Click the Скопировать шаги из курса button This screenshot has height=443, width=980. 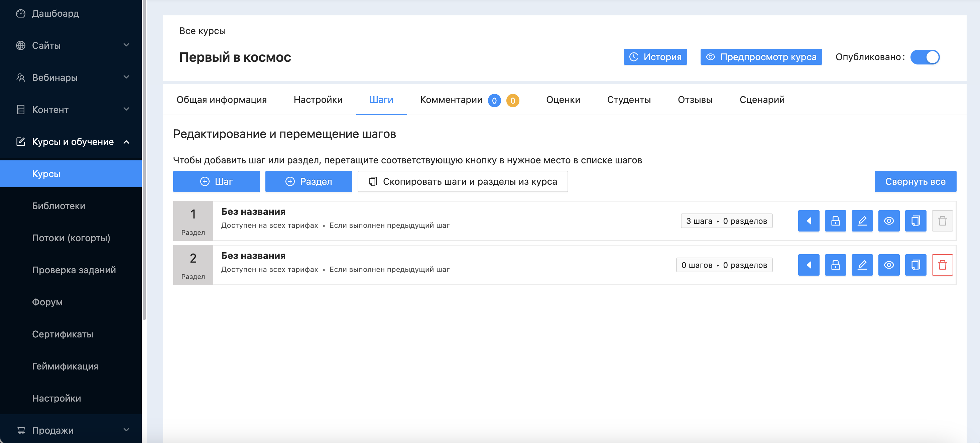[x=463, y=182]
